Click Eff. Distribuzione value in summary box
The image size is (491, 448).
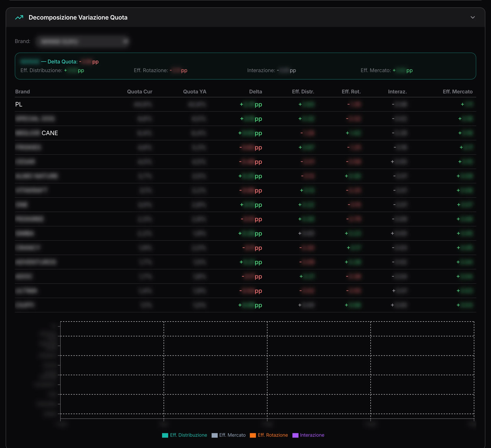74,70
